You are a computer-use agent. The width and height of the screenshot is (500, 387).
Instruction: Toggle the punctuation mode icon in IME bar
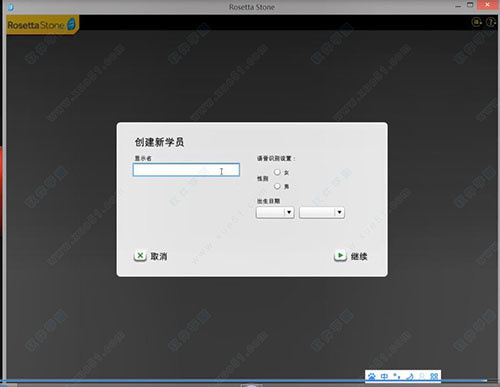click(x=397, y=376)
